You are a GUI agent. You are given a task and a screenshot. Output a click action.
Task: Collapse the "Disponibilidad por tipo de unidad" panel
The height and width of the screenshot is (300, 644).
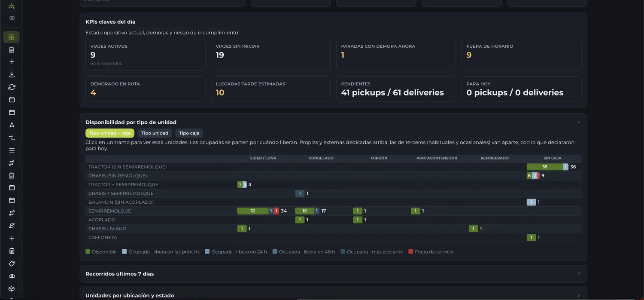[x=578, y=122]
